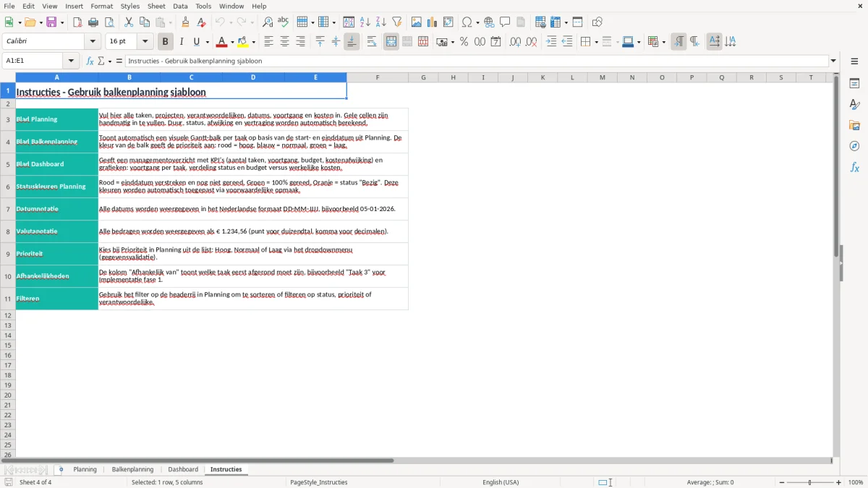The image size is (868, 488).
Task: Clear direct formatting icon
Action: pyautogui.click(x=202, y=22)
